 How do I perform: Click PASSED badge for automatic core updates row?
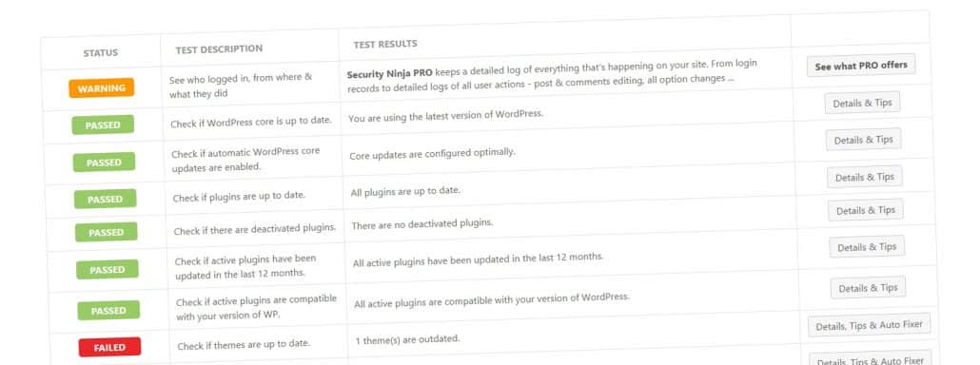click(x=104, y=163)
